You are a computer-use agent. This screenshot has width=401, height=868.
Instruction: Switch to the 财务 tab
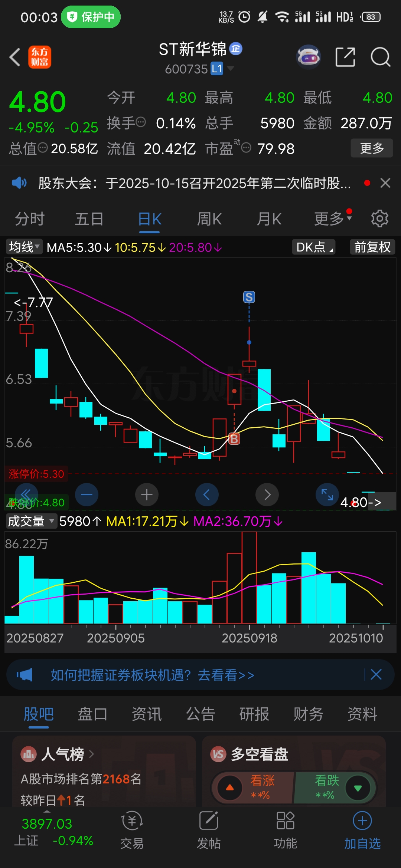[x=309, y=714]
